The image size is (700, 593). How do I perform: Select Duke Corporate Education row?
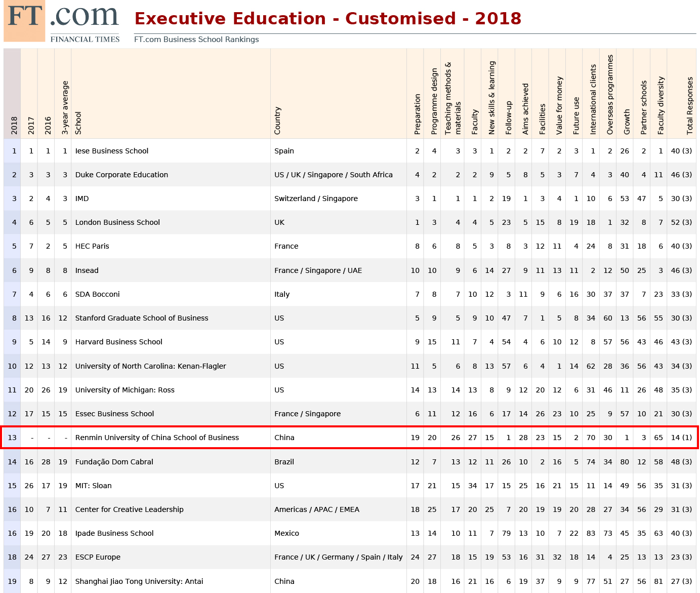[x=121, y=175]
